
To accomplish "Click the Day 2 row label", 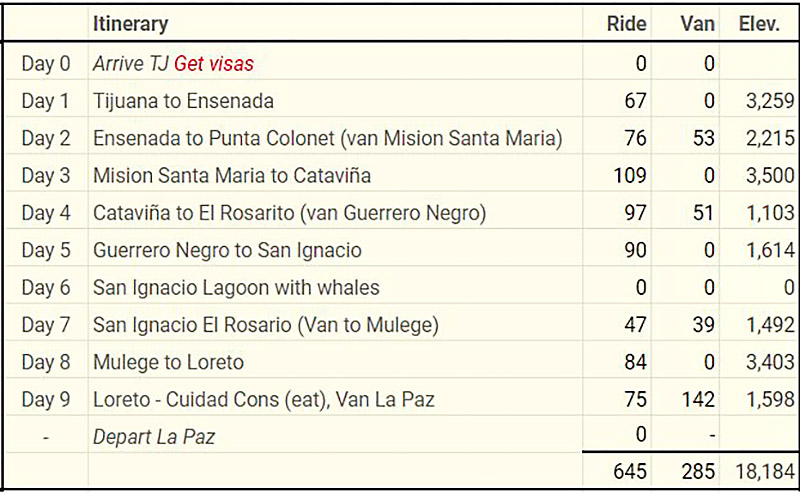I will point(46,138).
